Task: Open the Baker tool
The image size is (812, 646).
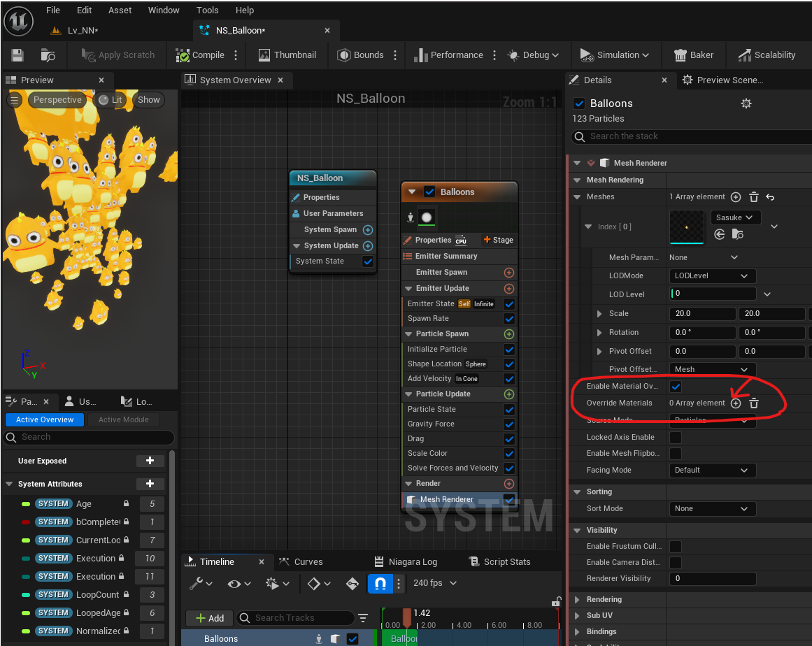Action: click(693, 55)
